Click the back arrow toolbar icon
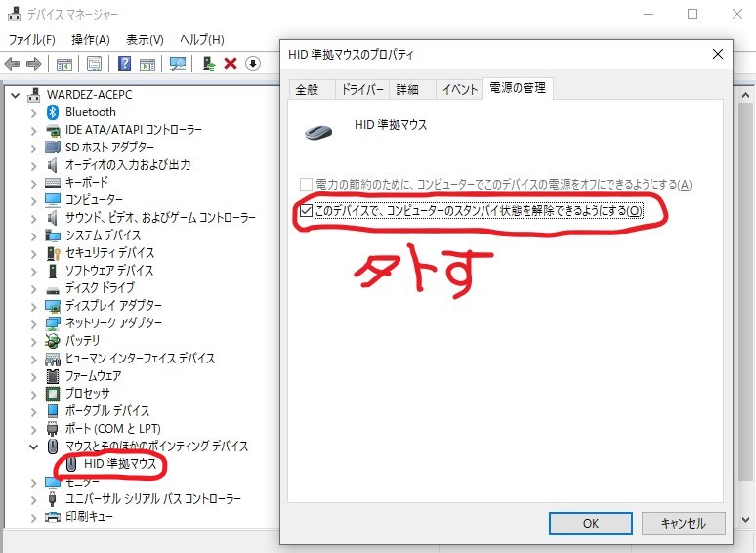The height and width of the screenshot is (553, 756). tap(13, 64)
